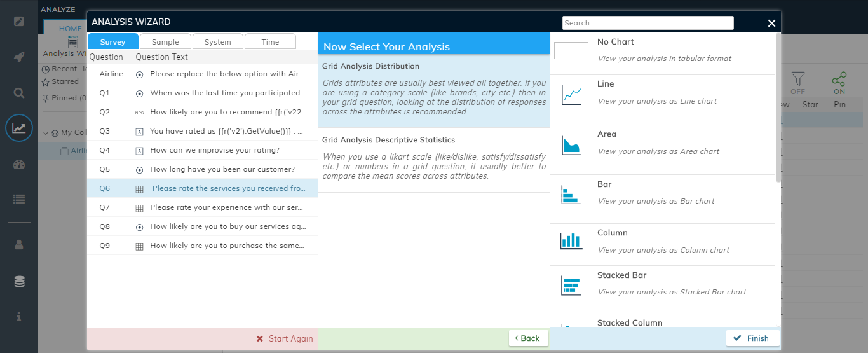Click the Back button
Screen dimensions: 868x353
tap(528, 338)
